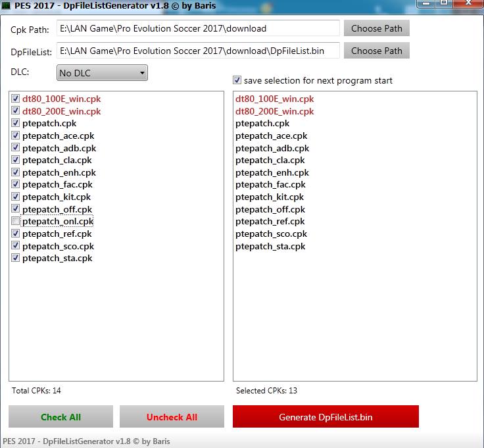Select ptepatch_cla.cpk in the right list
The height and width of the screenshot is (448, 484).
(x=270, y=160)
